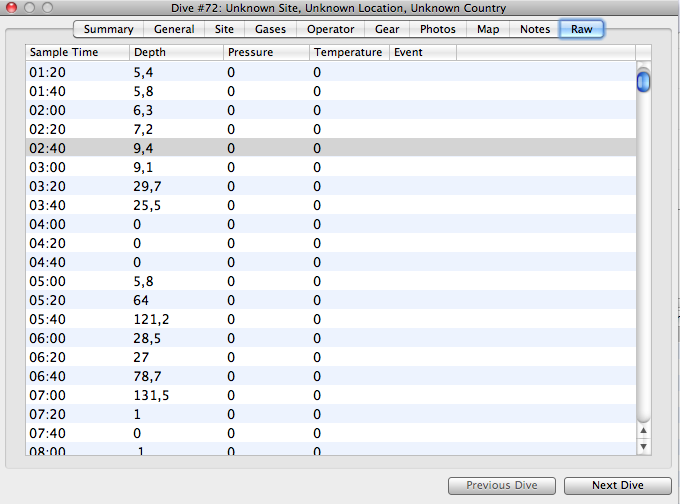
Task: Show the Gear tab
Action: click(387, 29)
